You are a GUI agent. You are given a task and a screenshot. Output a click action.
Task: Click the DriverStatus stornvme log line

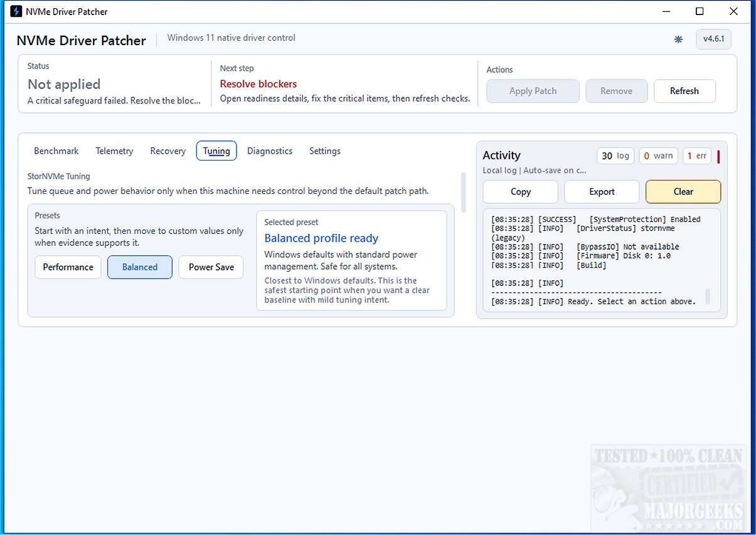pos(583,233)
